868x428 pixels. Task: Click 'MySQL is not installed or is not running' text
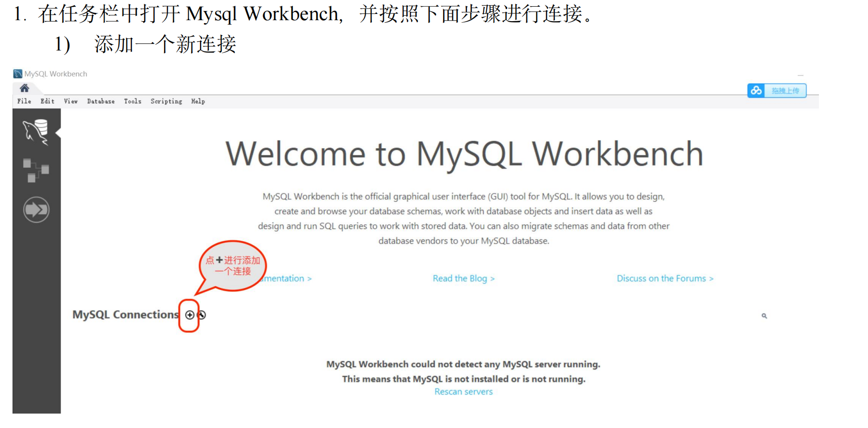[463, 379]
